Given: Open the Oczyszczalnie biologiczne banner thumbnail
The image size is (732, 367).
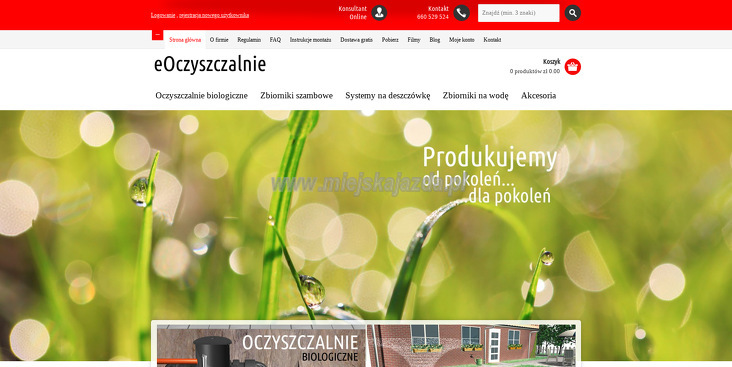Looking at the screenshot, I should [x=261, y=346].
